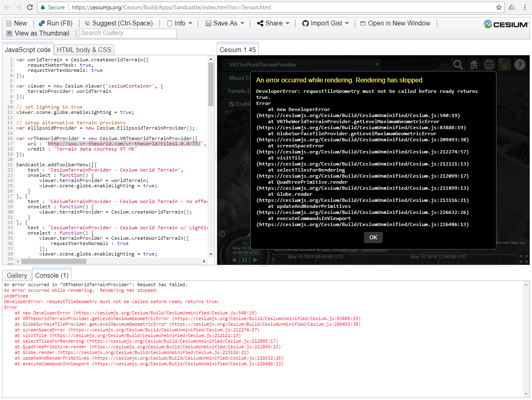
Task: Create a new Sandcastle demo with New
Action: click(x=17, y=23)
